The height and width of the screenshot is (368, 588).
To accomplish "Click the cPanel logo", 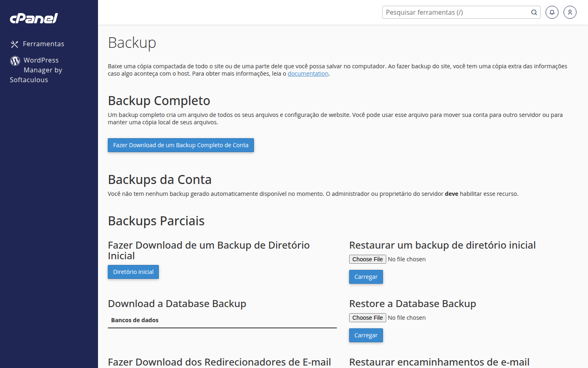I will [34, 18].
